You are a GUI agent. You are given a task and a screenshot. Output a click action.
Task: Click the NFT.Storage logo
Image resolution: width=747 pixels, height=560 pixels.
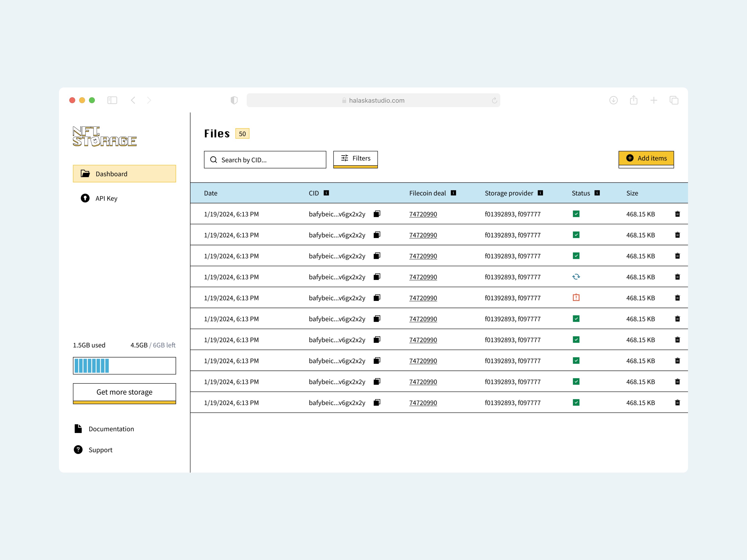(x=105, y=136)
